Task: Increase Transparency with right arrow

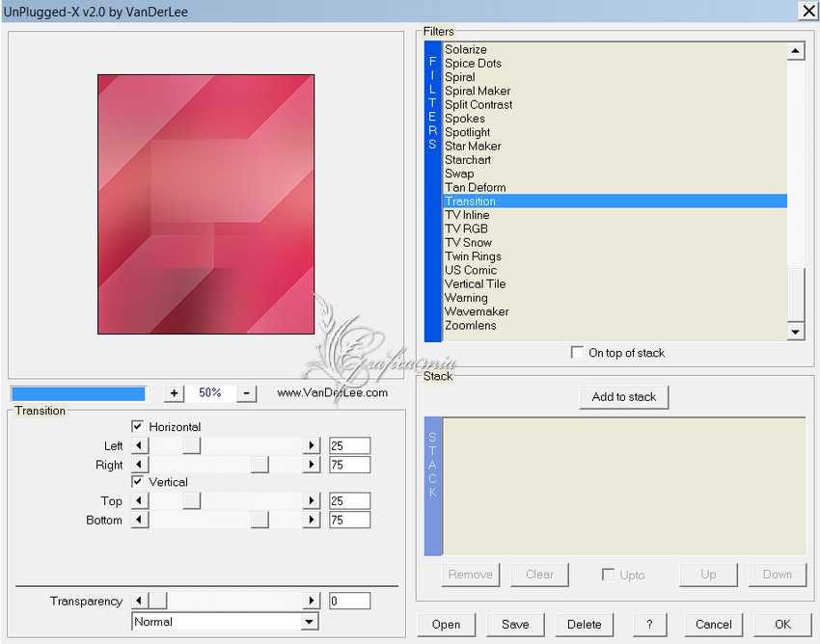Action: click(312, 601)
